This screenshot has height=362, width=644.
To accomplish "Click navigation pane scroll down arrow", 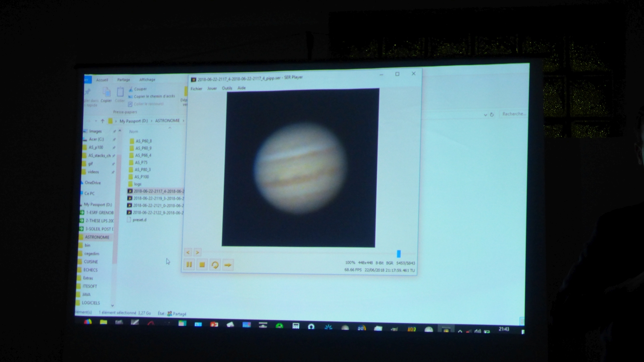I will (x=112, y=306).
